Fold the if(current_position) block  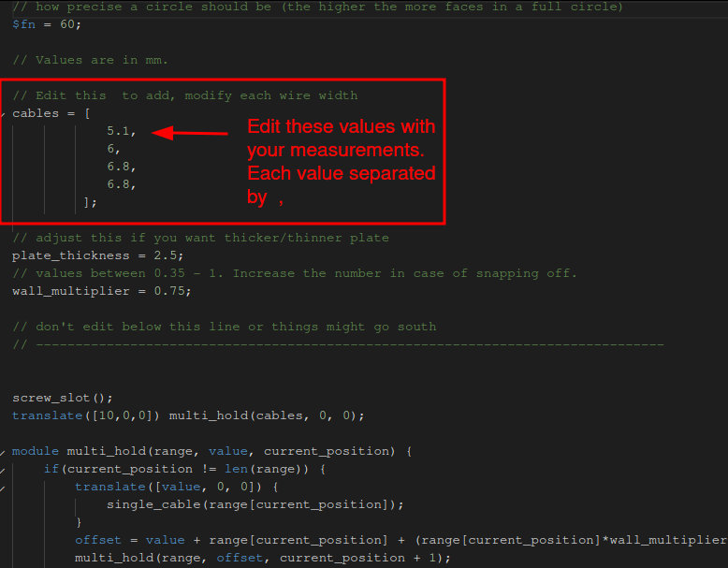click(x=3, y=469)
